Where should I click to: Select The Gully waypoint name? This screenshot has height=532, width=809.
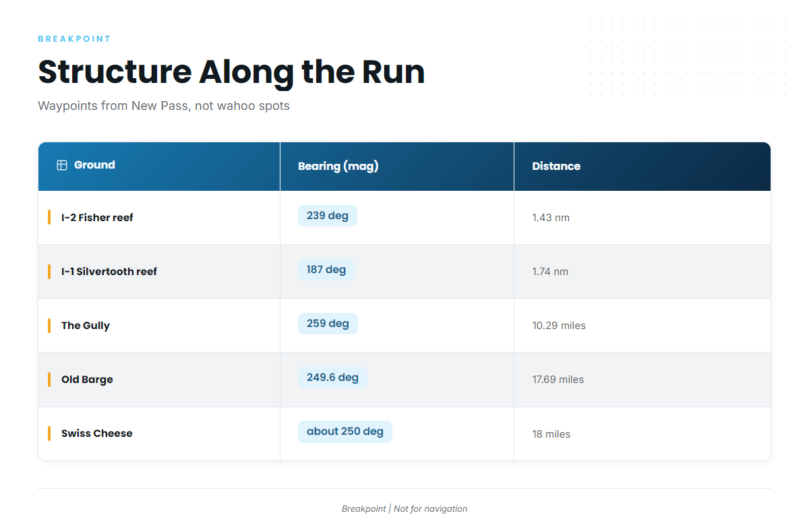click(x=86, y=326)
